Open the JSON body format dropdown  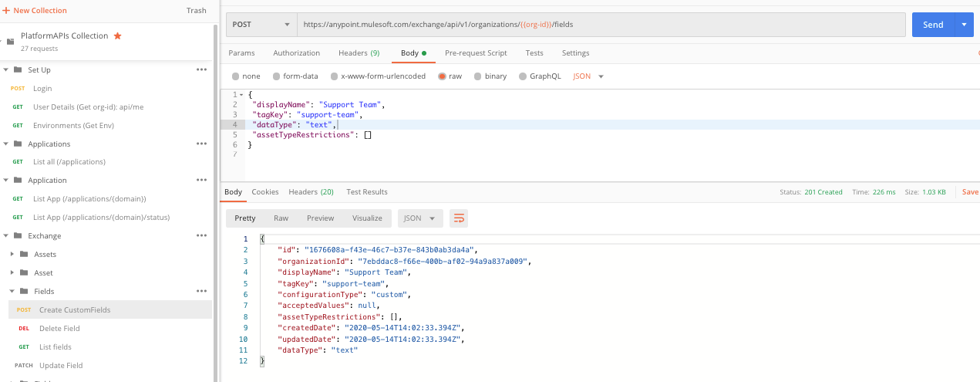588,76
